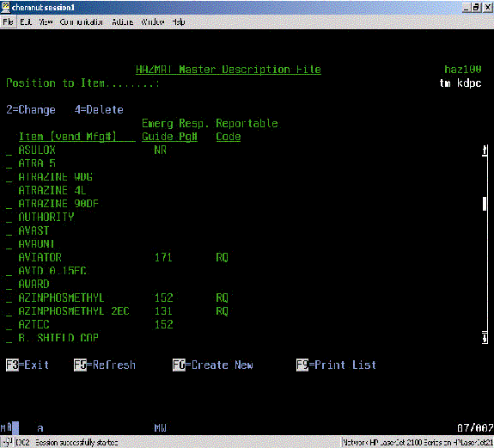
Task: Click the RQ code in AZINPHOSMETHYL 2EC row
Action: point(223,311)
